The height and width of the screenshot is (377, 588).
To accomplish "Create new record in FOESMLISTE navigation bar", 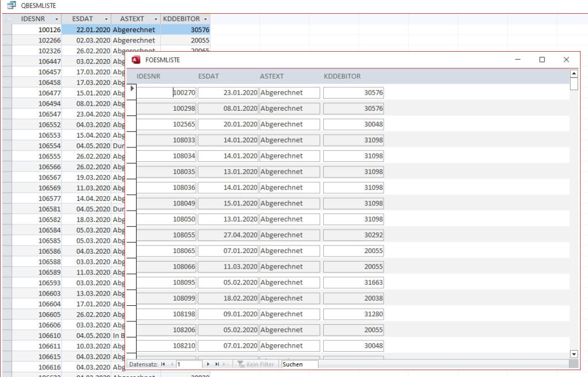I will coord(225,364).
